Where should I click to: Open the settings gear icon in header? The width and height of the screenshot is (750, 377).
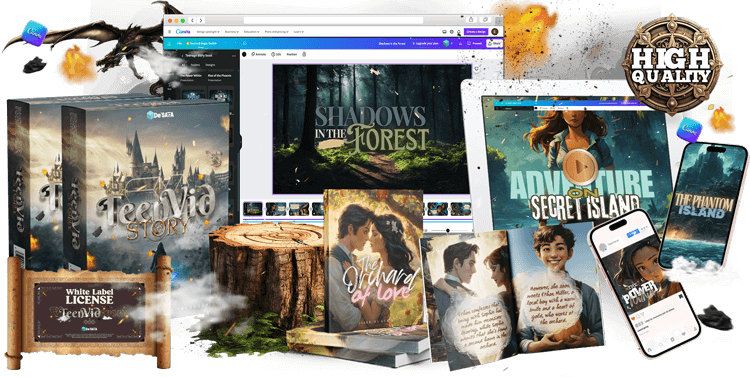coord(452,32)
